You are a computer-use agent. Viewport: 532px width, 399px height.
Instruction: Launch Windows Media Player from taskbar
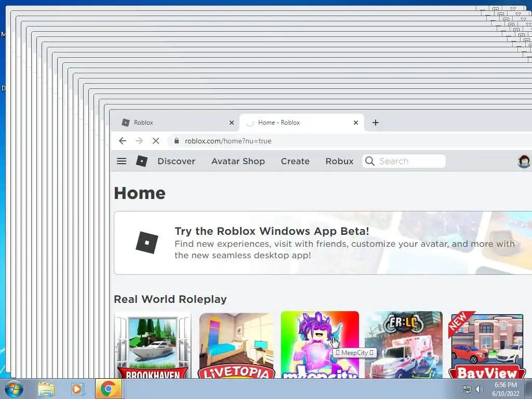tap(77, 389)
